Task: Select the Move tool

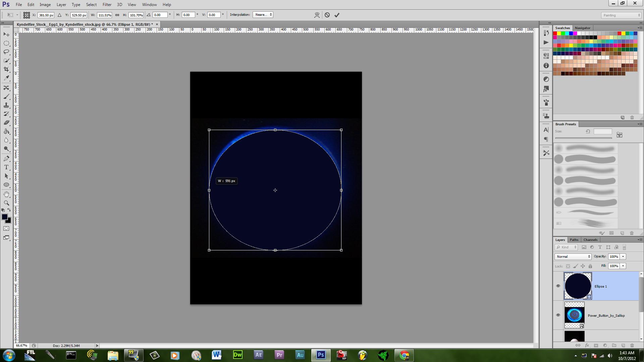Action: pos(6,35)
